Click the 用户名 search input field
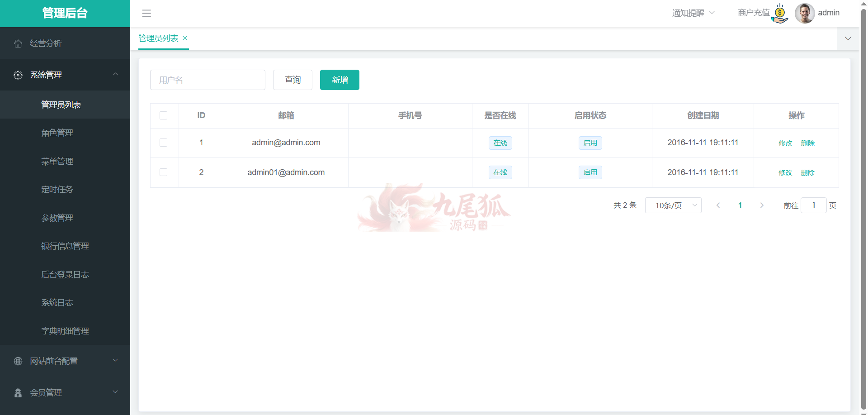 pos(208,80)
